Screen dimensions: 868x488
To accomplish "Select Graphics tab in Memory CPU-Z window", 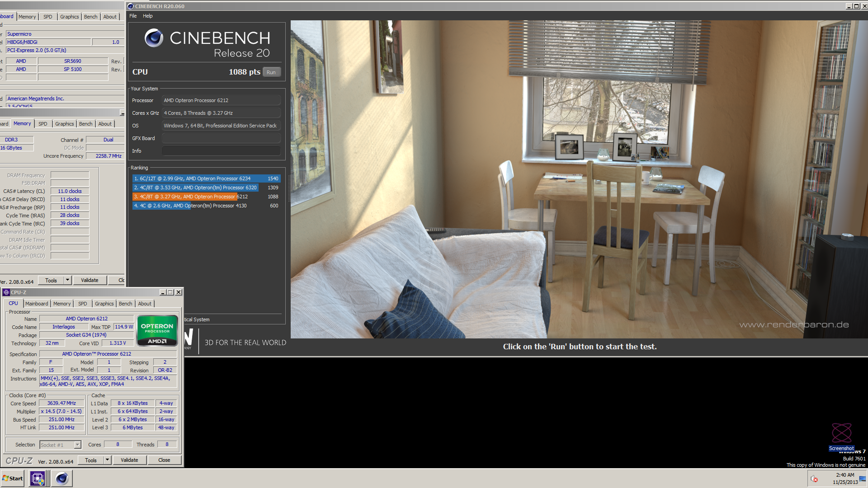I will (65, 124).
